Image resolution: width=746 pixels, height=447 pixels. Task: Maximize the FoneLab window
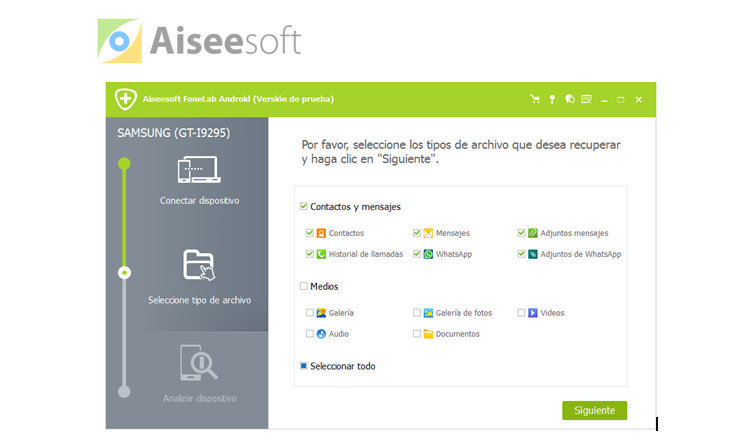click(621, 99)
